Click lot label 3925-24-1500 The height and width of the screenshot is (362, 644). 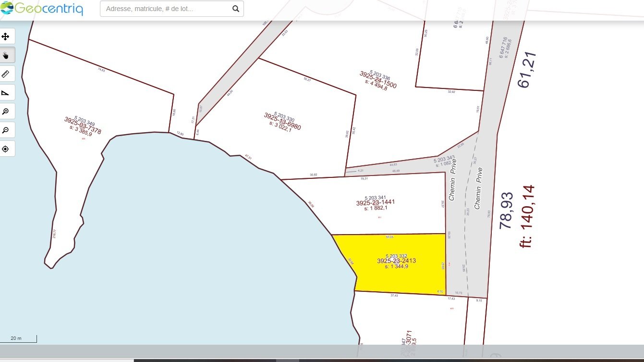point(378,79)
